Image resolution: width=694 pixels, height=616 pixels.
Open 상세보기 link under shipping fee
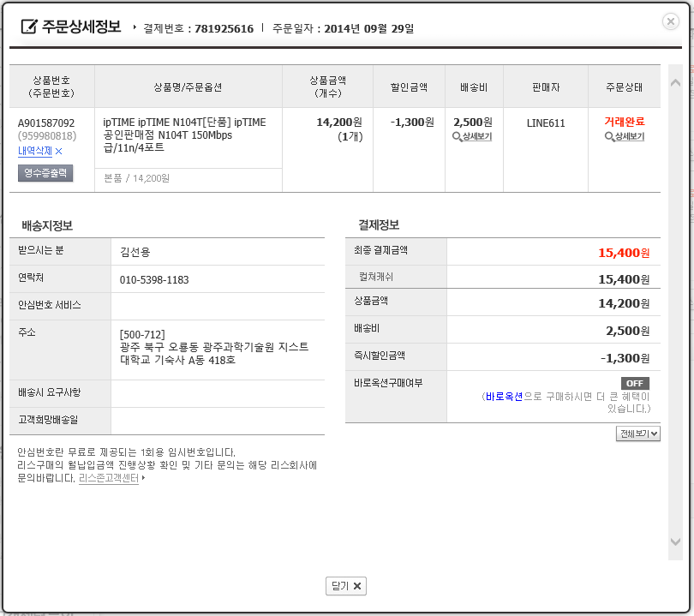tap(476, 137)
